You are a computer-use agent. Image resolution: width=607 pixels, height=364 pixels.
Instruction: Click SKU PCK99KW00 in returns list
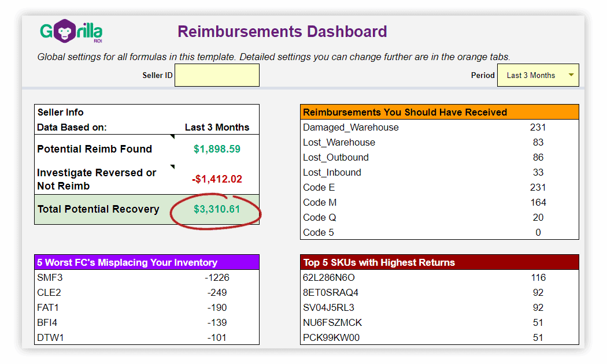pos(331,337)
